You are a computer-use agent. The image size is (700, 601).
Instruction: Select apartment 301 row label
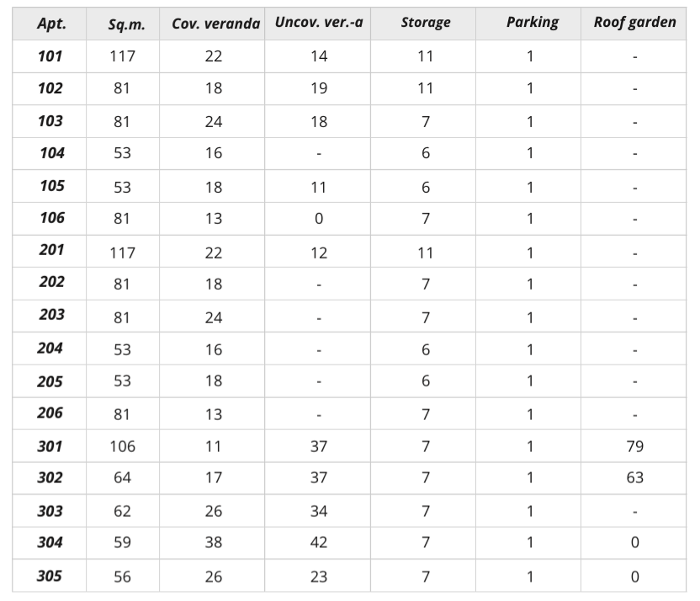[50, 446]
